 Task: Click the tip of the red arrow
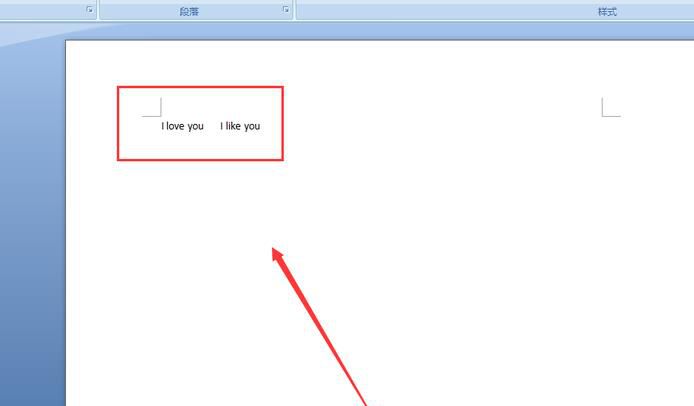click(274, 249)
